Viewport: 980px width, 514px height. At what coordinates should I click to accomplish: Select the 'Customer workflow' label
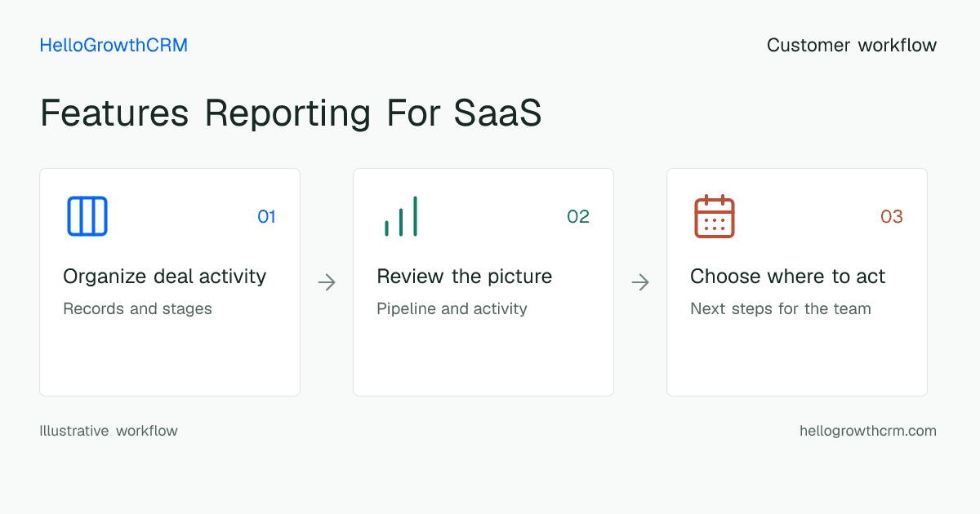point(852,46)
